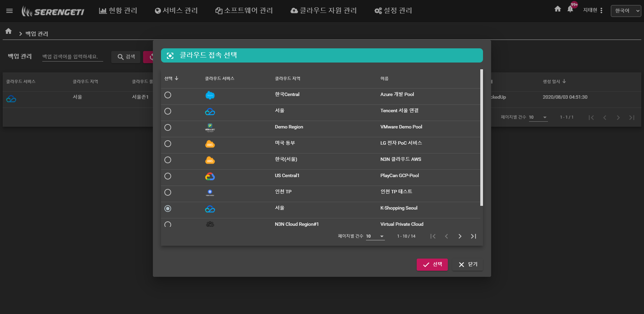Jump to last page in dialog

[x=473, y=236]
